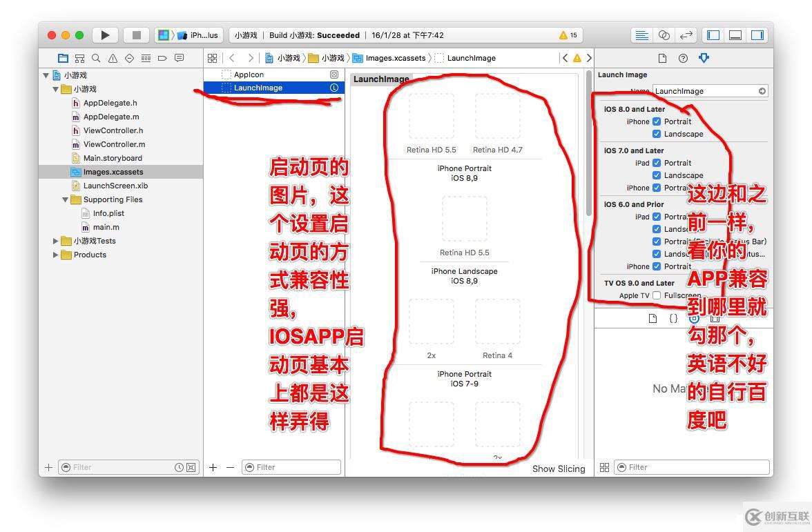Enable Apple TV Fullscreen checkbox
The image size is (812, 532).
(x=657, y=295)
